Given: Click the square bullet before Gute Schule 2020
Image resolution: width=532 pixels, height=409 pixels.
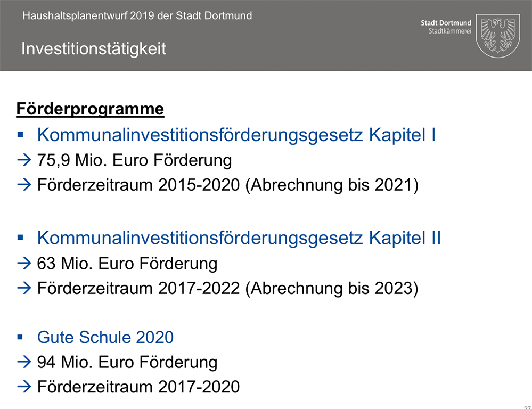Looking at the screenshot, I should pyautogui.click(x=20, y=337).
